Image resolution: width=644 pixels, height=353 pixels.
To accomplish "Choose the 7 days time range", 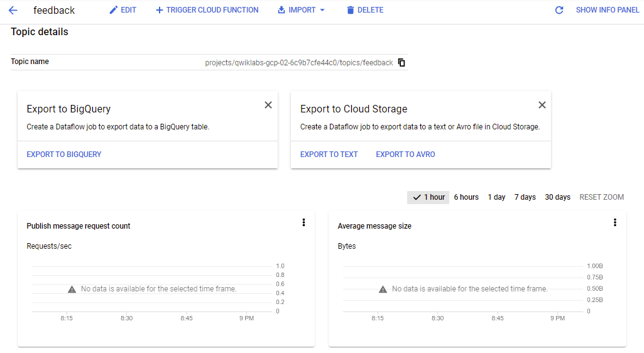I will coord(525,197).
